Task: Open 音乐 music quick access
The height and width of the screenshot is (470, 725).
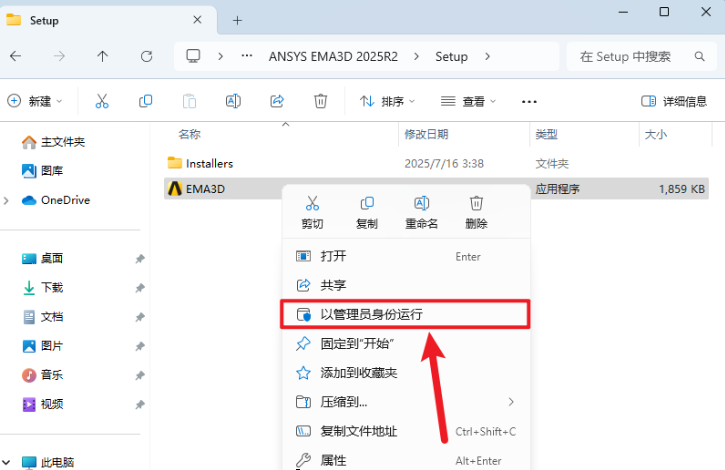Action: (x=43, y=375)
